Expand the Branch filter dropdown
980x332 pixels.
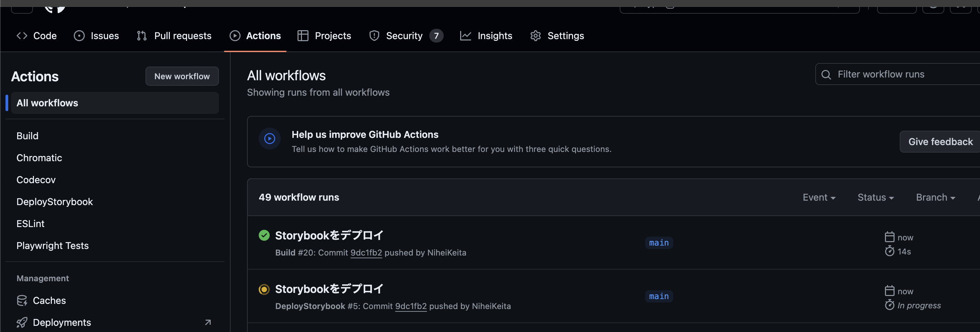click(x=935, y=197)
